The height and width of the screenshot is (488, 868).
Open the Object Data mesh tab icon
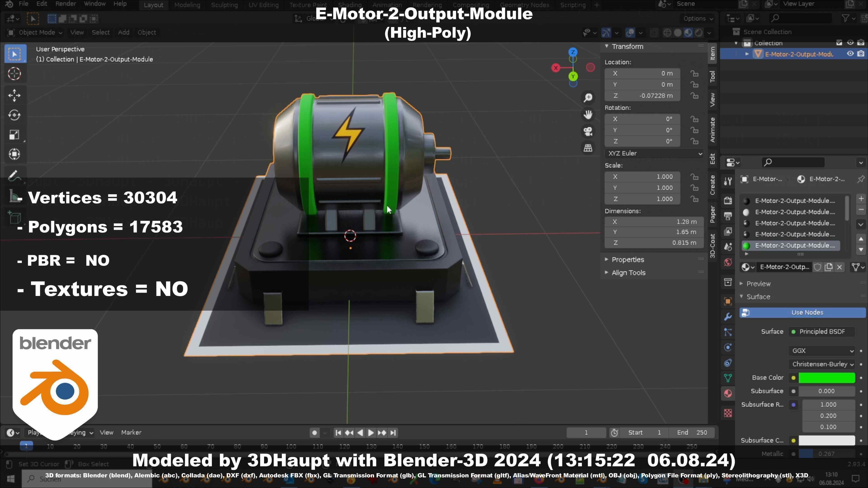pos(728,378)
